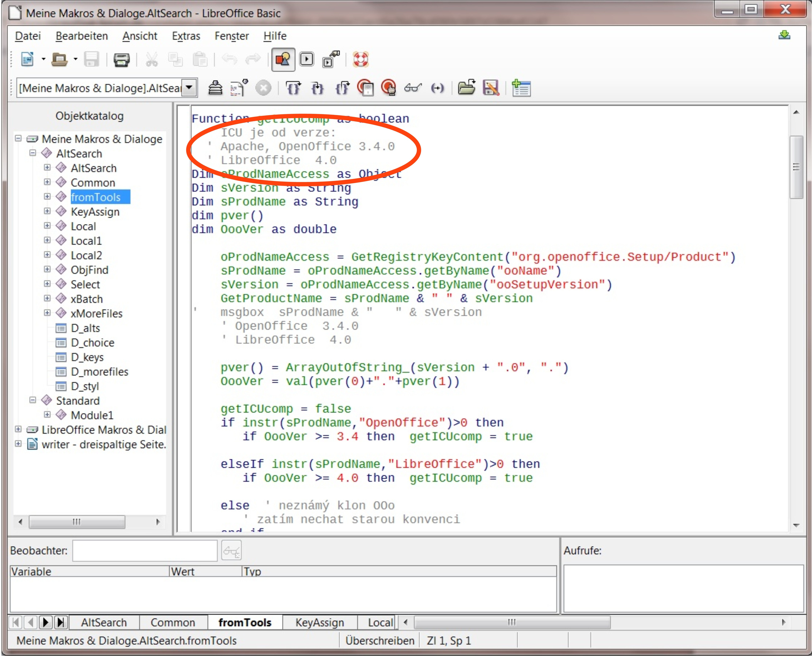Click the Find Parenthesis icon
Screen dimensions: 812x657
[x=437, y=89]
